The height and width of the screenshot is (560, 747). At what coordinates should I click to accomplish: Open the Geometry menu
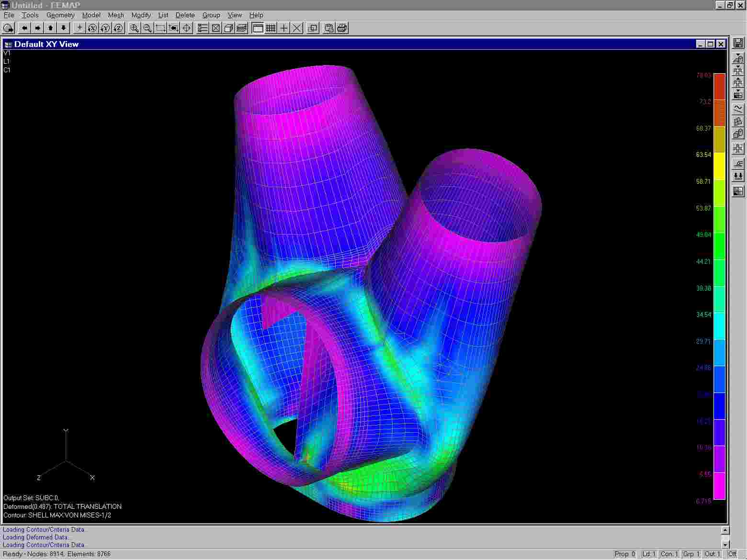(x=60, y=15)
